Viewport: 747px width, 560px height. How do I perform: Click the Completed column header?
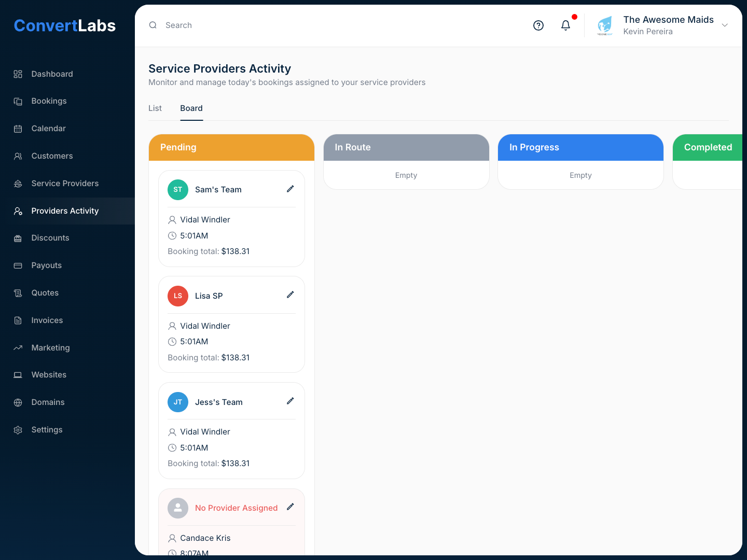tap(708, 147)
